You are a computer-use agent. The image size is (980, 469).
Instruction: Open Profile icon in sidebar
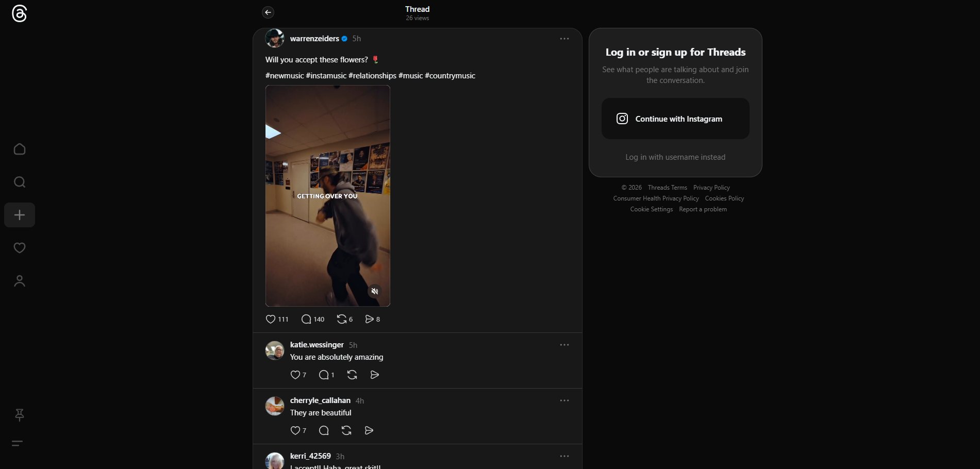click(x=20, y=281)
